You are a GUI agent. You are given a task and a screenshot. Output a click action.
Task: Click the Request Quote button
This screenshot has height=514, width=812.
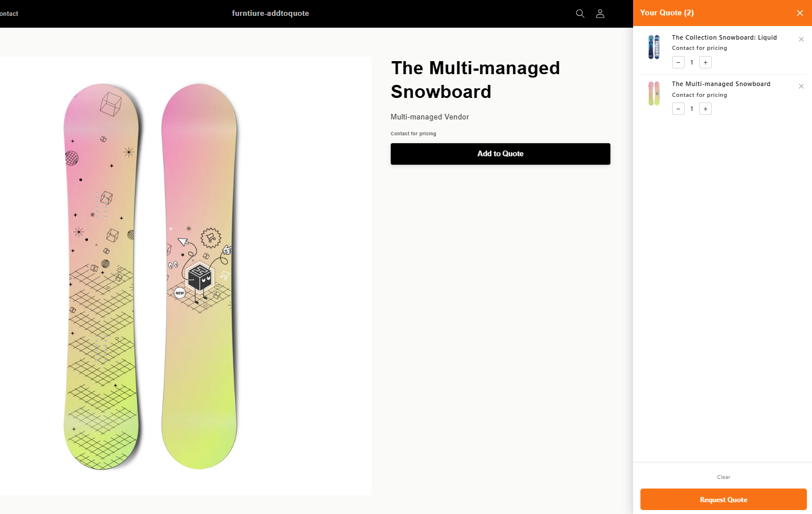pyautogui.click(x=723, y=499)
